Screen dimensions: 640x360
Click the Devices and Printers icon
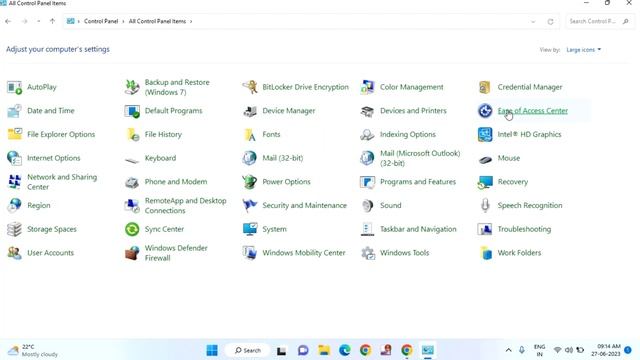coord(367,111)
